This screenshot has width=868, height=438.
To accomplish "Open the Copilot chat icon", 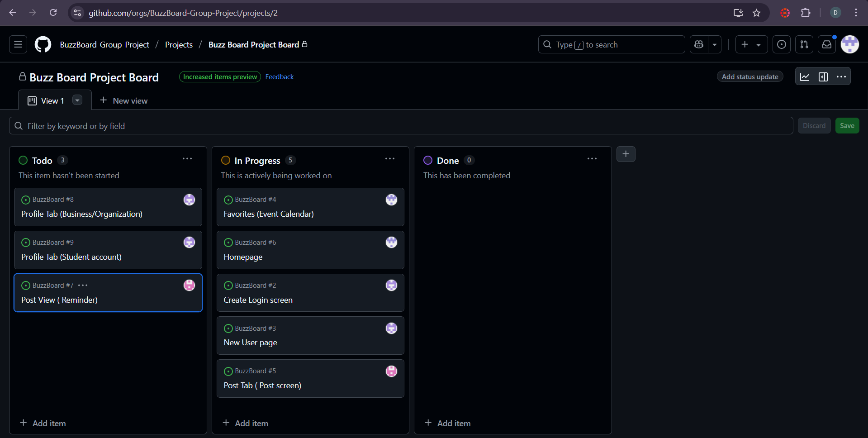I will (x=699, y=44).
